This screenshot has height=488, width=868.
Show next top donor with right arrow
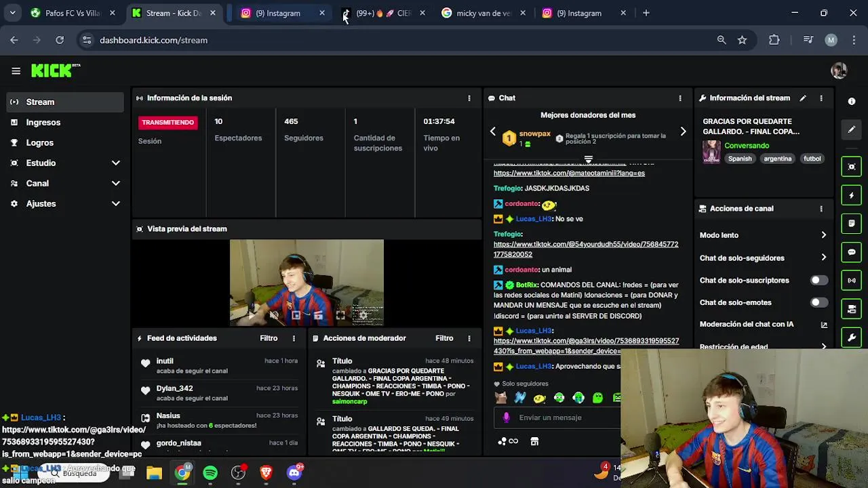tap(683, 131)
